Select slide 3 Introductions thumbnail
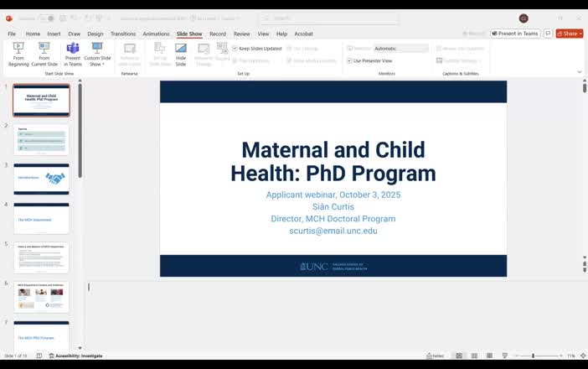 point(41,179)
